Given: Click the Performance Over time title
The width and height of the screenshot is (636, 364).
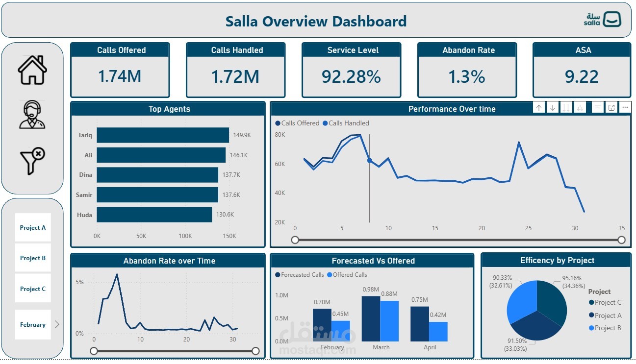Looking at the screenshot, I should pyautogui.click(x=452, y=109).
